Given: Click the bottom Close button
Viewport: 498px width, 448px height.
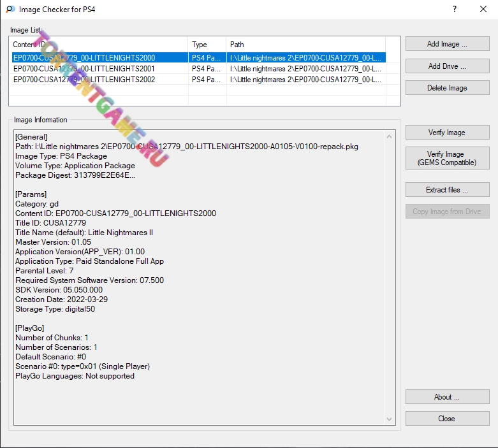Looking at the screenshot, I should (x=447, y=419).
